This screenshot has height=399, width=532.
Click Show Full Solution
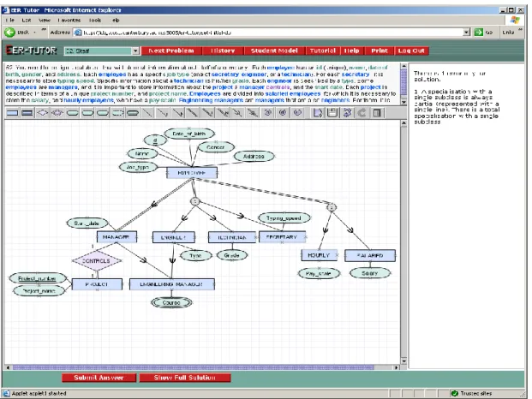[x=184, y=378]
